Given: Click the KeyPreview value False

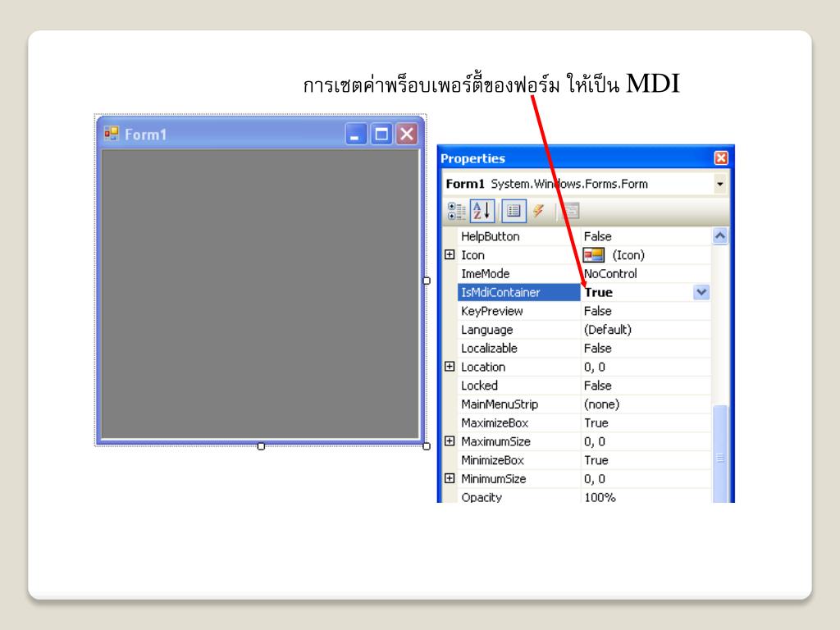Looking at the screenshot, I should (597, 311).
